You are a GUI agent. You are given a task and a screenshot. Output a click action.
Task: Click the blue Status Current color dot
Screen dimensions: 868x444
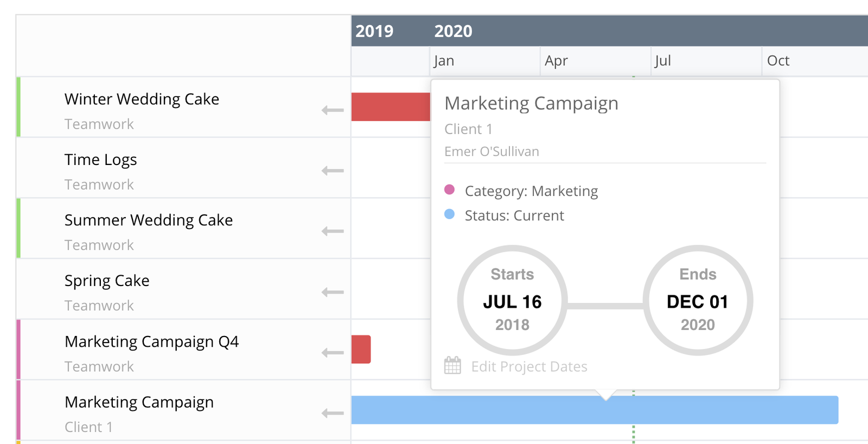coord(449,214)
